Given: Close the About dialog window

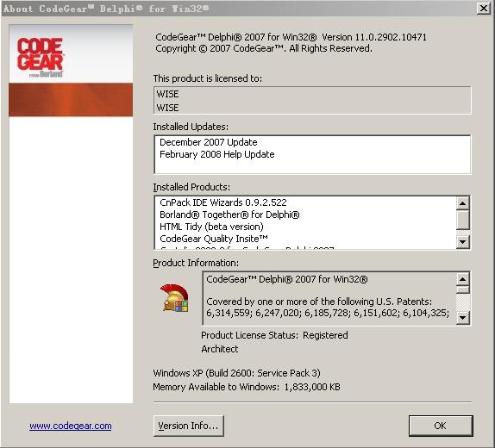Looking at the screenshot, I should 484,9.
